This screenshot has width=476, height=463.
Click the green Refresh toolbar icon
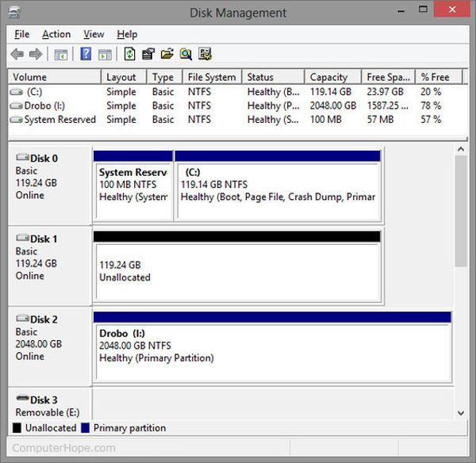tap(129, 54)
